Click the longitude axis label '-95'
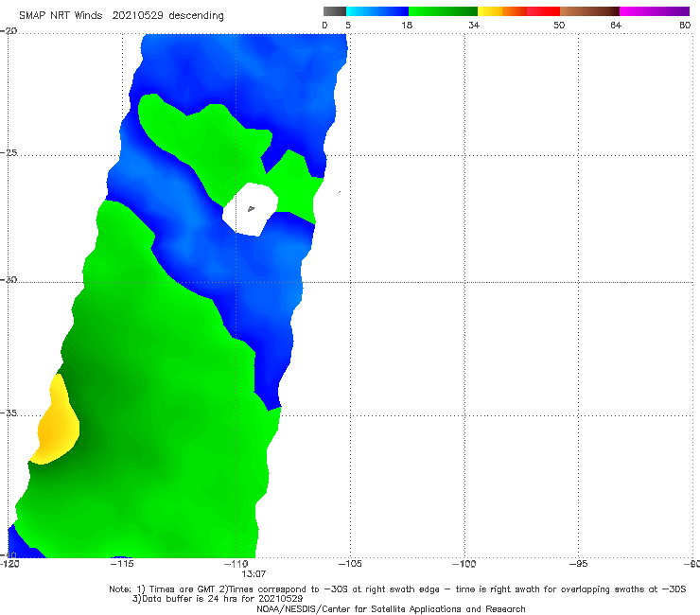The image size is (700, 615). [x=579, y=564]
